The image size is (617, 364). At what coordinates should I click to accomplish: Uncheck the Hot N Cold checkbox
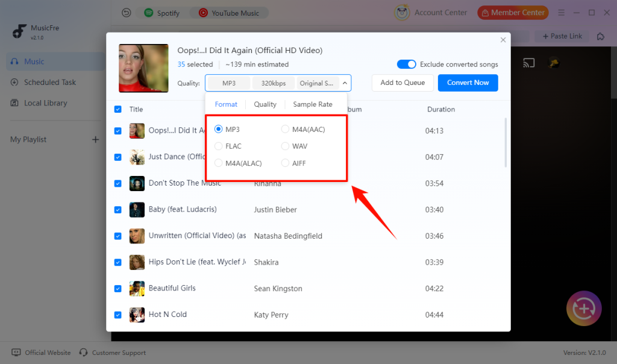click(x=117, y=315)
